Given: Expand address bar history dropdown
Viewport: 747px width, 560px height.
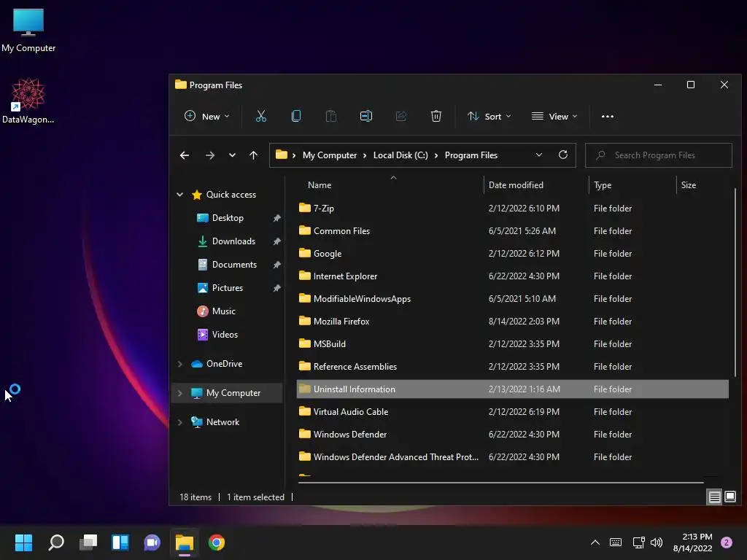Looking at the screenshot, I should tap(539, 155).
